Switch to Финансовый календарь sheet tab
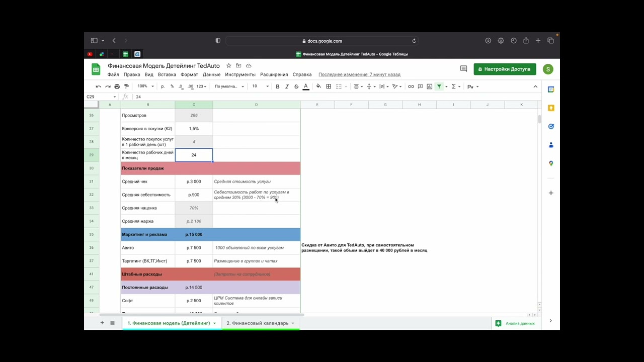The height and width of the screenshot is (362, 644). click(x=257, y=323)
